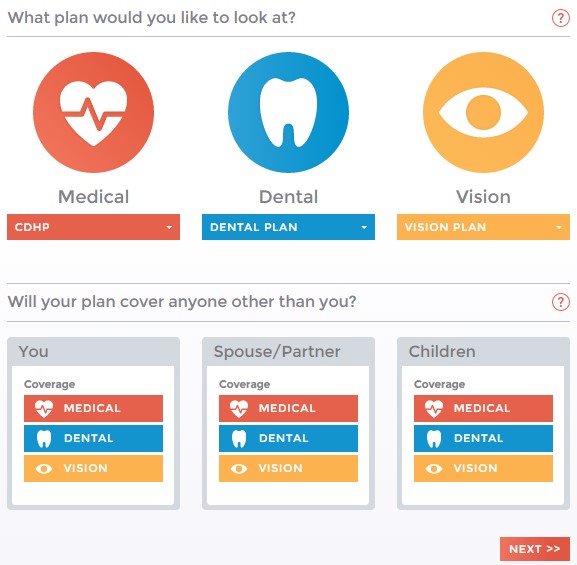Toggle Dental coverage for Spouse/Partner
Screen dimensions: 577x565
coord(288,438)
